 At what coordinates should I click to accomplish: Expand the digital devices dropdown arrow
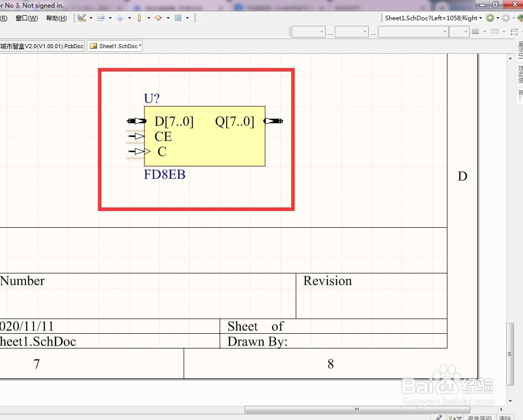tap(149, 18)
